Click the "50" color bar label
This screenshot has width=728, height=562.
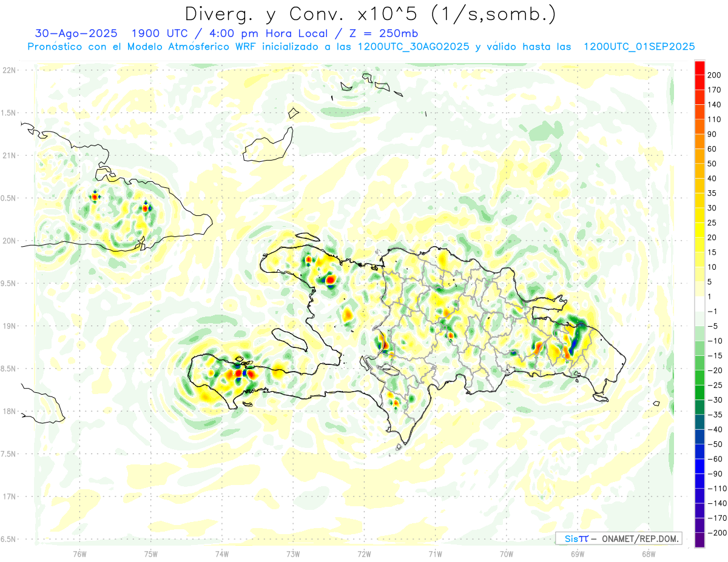point(712,164)
